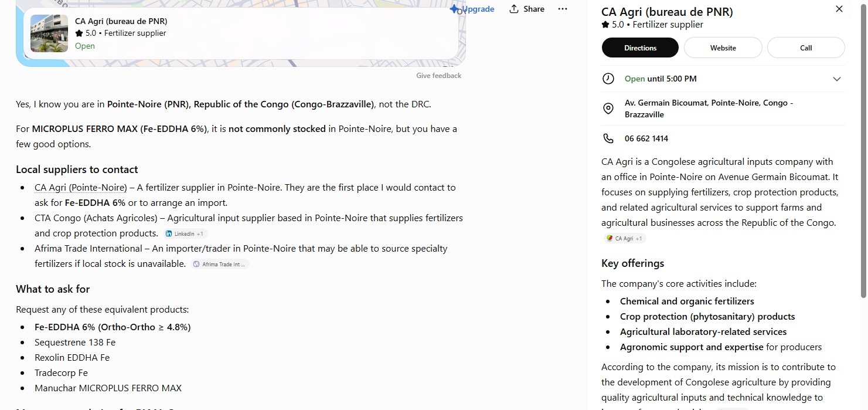Viewport: 868px width, 410px height.
Task: Open the Website button
Action: point(723,48)
